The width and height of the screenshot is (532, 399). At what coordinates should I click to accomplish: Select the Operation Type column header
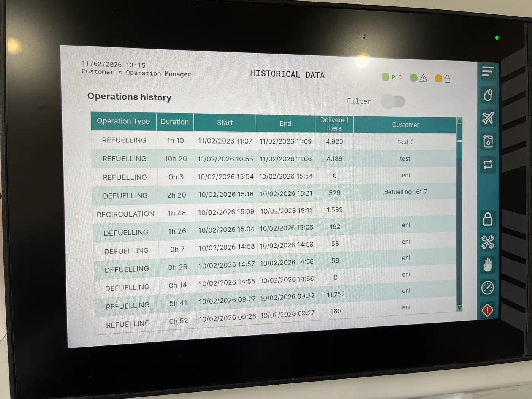tap(123, 121)
